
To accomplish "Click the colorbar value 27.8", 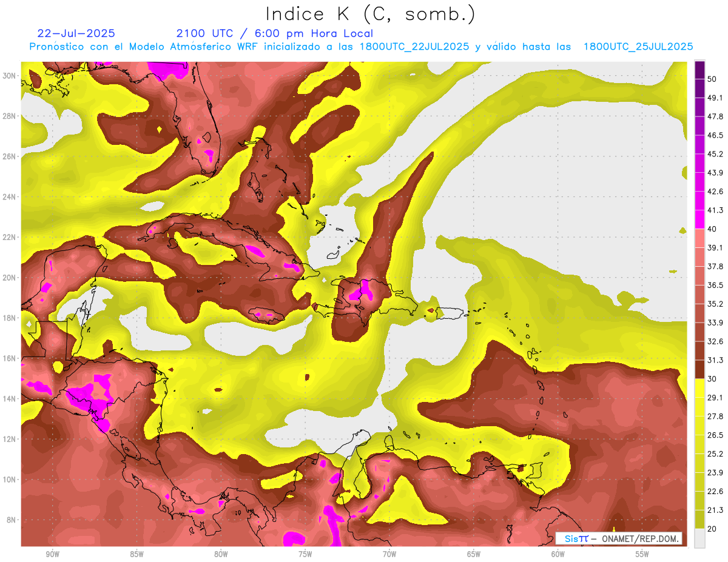I will (715, 416).
